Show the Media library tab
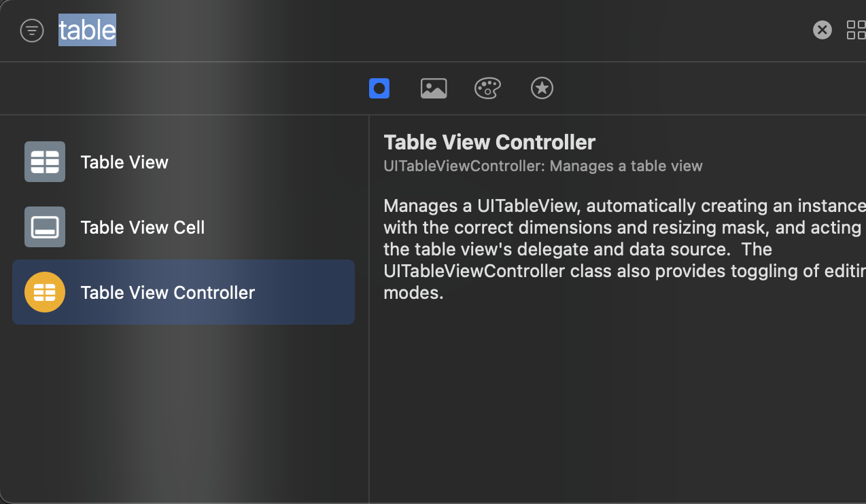 (x=434, y=88)
